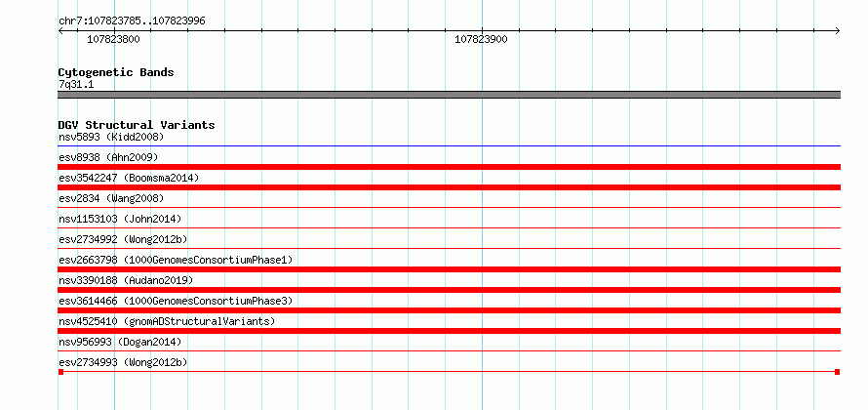Image resolution: width=868 pixels, height=410 pixels.
Task: Open esv3542247 (Boomsma2014) variant label
Action: click(129, 178)
